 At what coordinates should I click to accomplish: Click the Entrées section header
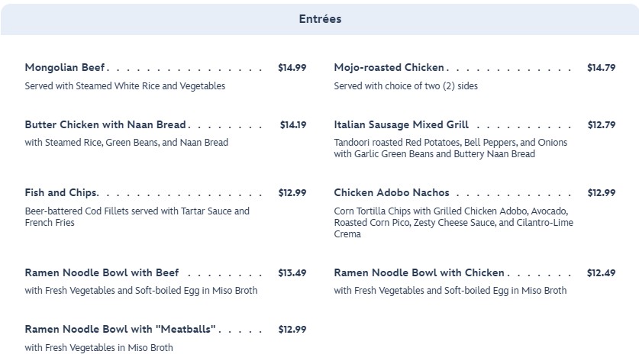[320, 19]
